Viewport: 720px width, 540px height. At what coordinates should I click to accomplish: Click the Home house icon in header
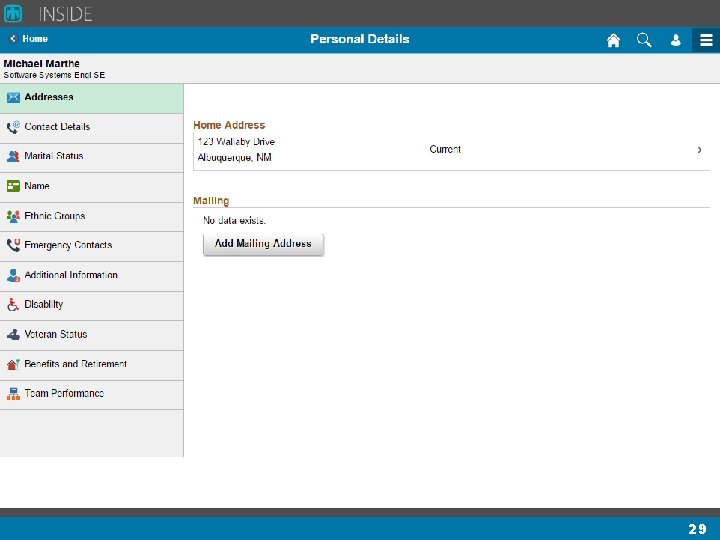(613, 40)
